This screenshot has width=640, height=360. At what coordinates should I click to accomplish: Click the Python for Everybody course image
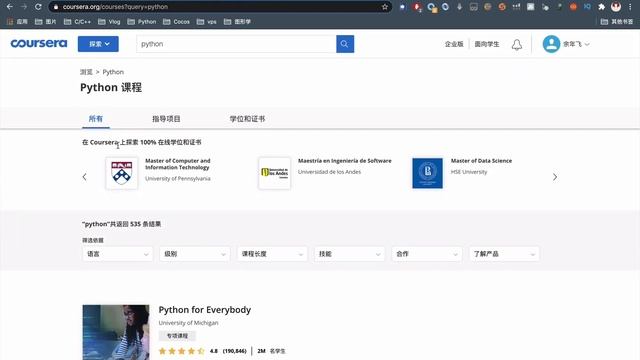(116, 332)
